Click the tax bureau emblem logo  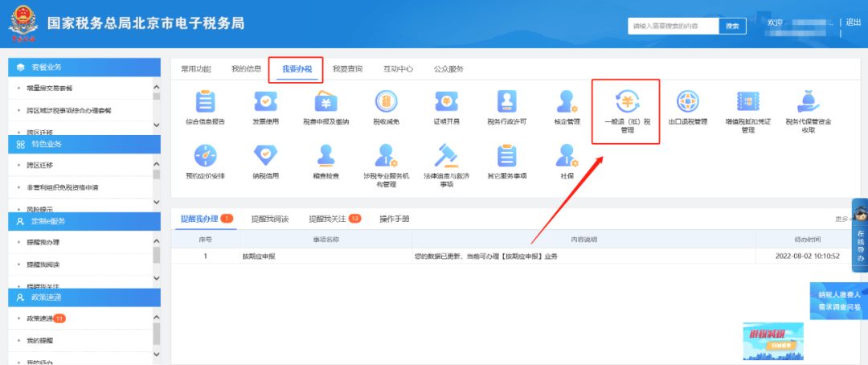coord(23,24)
